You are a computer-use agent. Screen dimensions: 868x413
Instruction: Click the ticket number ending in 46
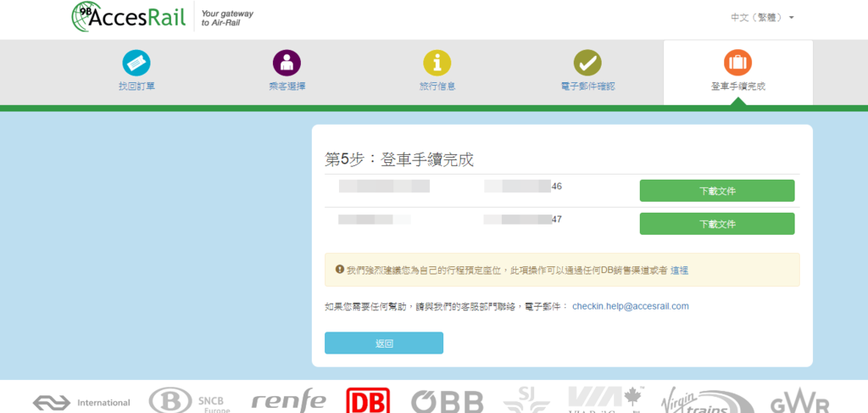tap(523, 186)
